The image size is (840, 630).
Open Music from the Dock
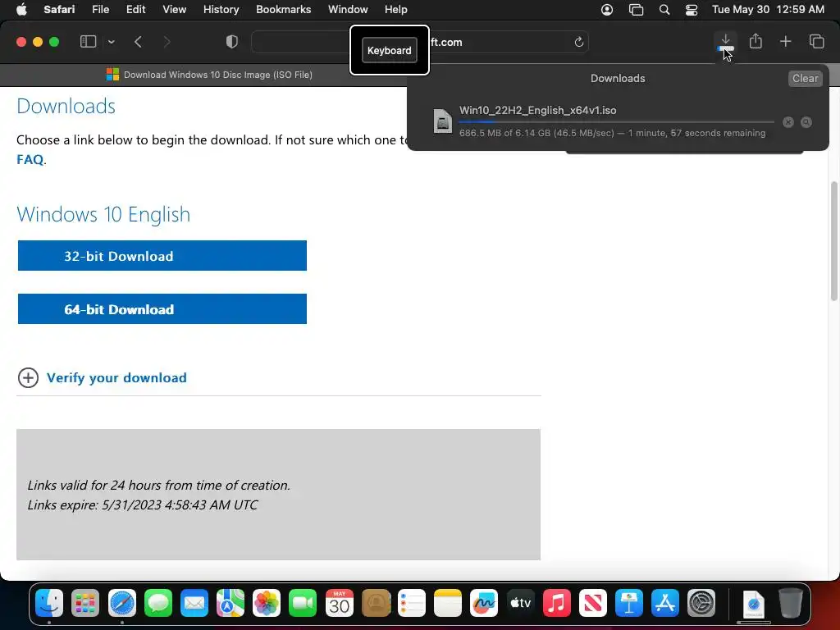pyautogui.click(x=557, y=603)
